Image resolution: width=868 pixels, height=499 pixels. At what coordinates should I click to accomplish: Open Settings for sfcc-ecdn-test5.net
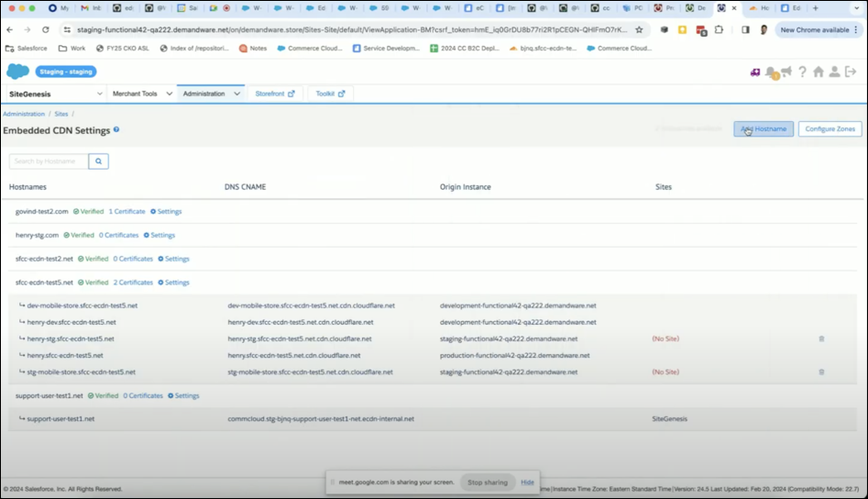(174, 283)
